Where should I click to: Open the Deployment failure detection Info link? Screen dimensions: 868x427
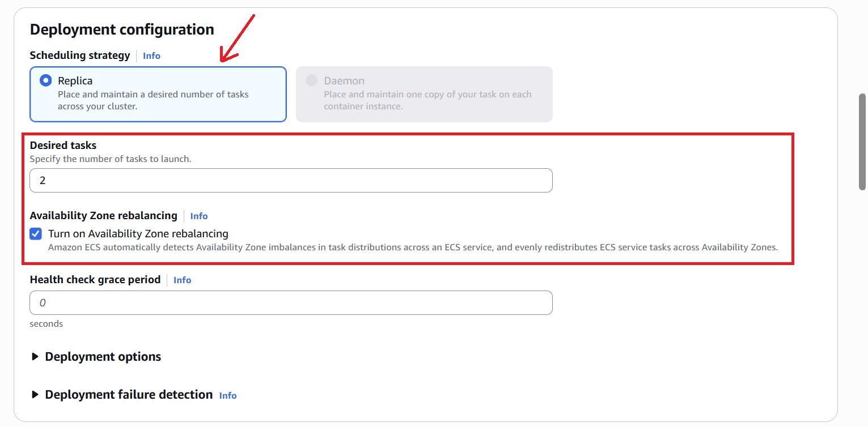point(228,395)
